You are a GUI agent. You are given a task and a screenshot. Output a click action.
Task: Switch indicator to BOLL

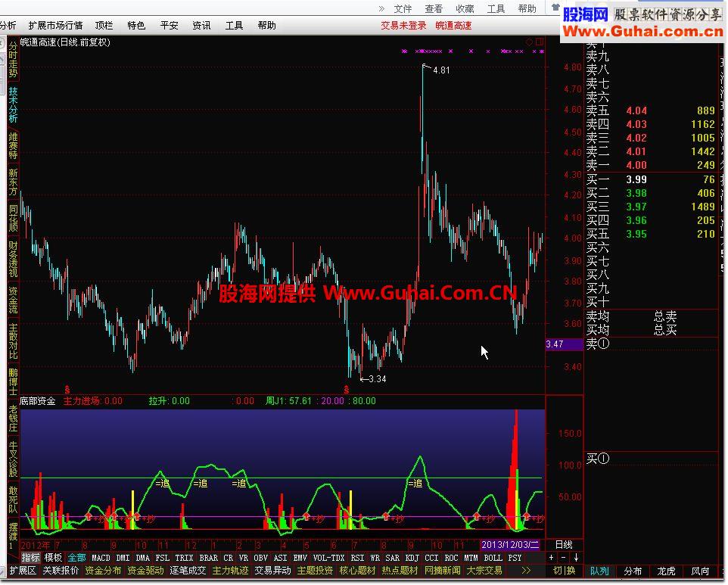pos(493,558)
